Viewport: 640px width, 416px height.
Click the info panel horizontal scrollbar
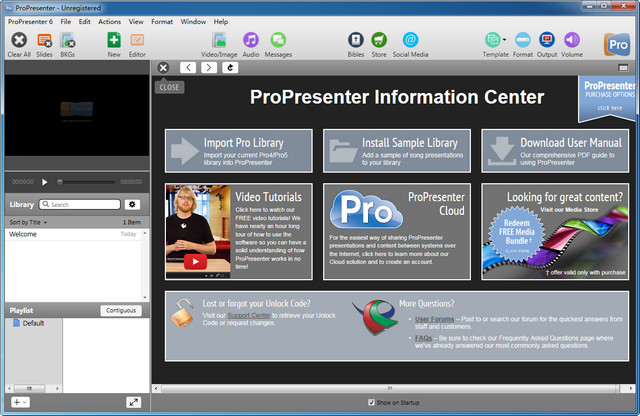pyautogui.click(x=390, y=388)
